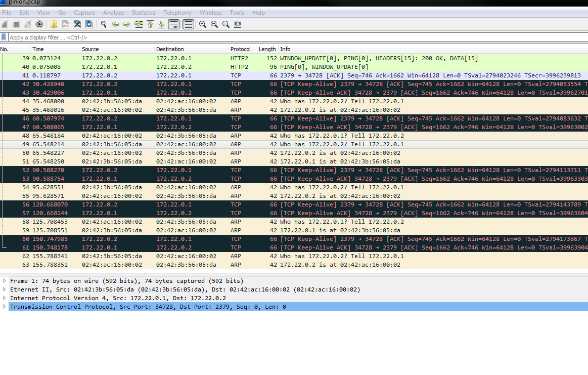Restart the current capture icon
588x375 pixels.
pos(27,24)
